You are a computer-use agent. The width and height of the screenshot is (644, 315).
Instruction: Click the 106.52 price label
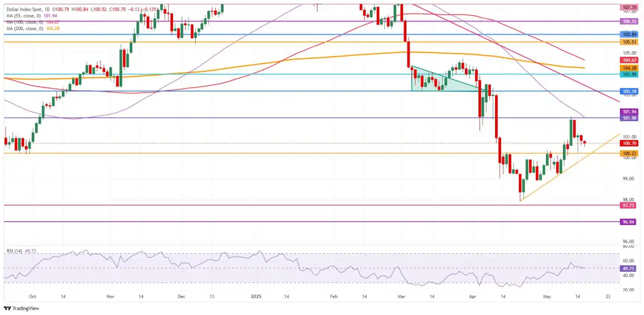tap(630, 22)
